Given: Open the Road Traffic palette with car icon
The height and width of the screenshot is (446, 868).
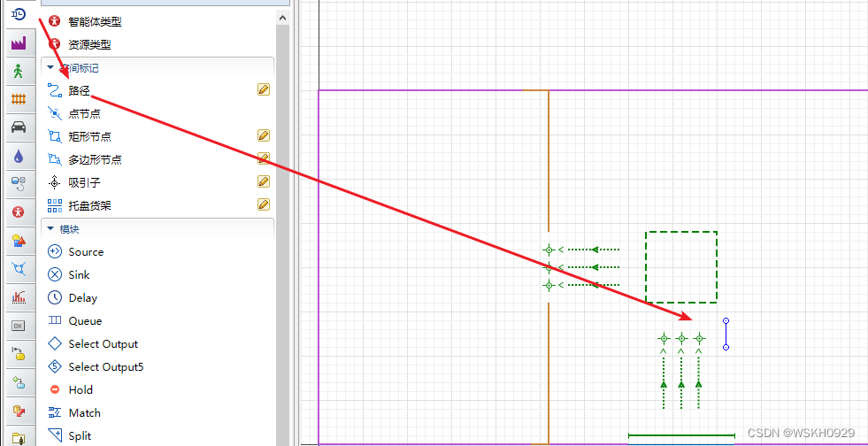Looking at the screenshot, I should [x=19, y=127].
